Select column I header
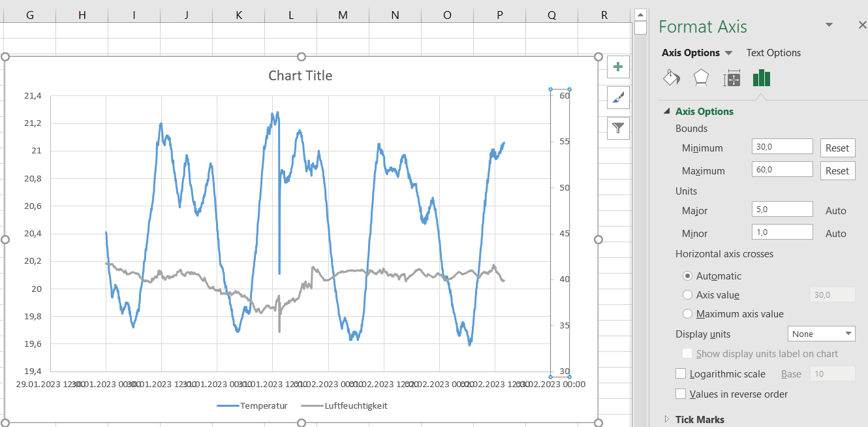Viewport: 868px width, 427px height. click(134, 15)
